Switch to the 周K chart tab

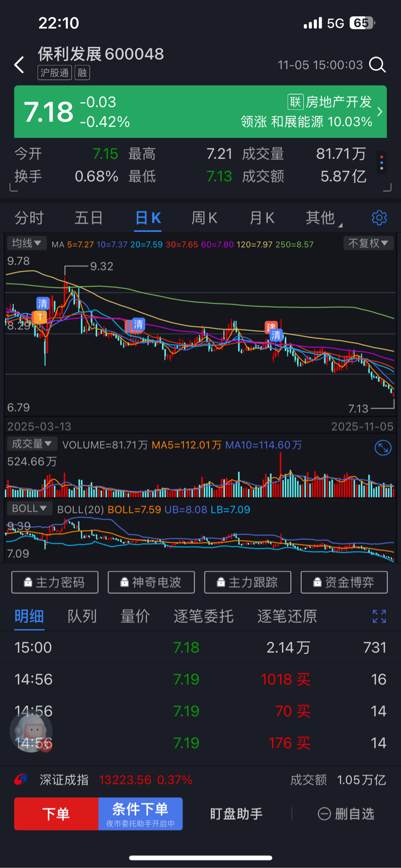click(204, 218)
